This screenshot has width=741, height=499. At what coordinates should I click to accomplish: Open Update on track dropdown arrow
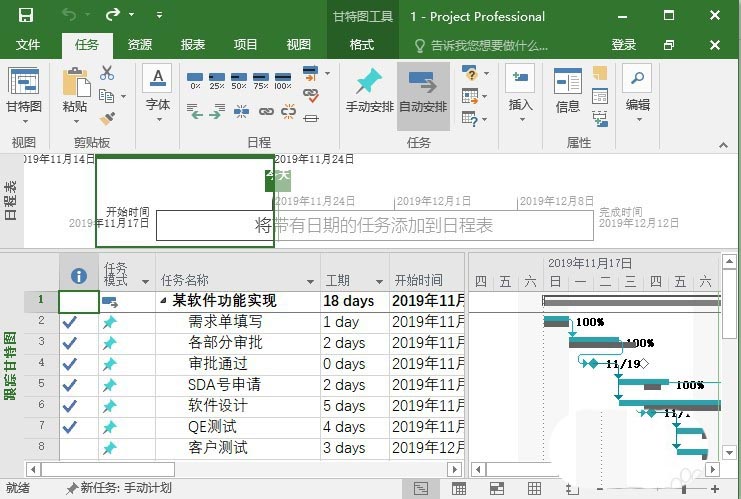tap(327, 73)
